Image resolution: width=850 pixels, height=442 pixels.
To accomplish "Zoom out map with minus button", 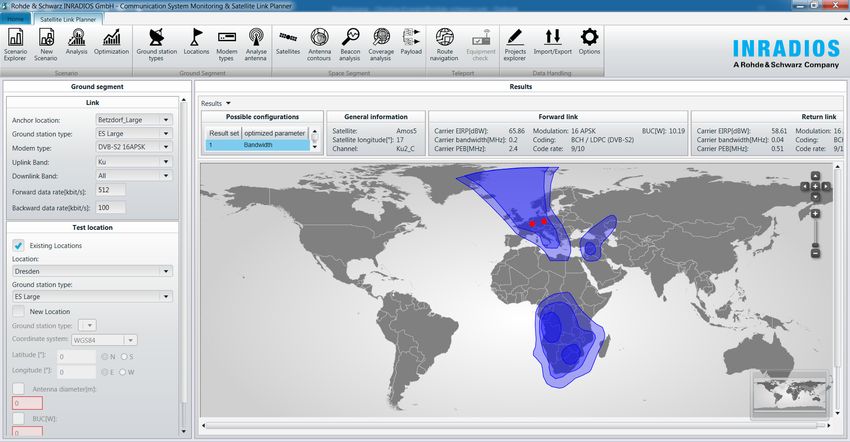I will click(815, 253).
